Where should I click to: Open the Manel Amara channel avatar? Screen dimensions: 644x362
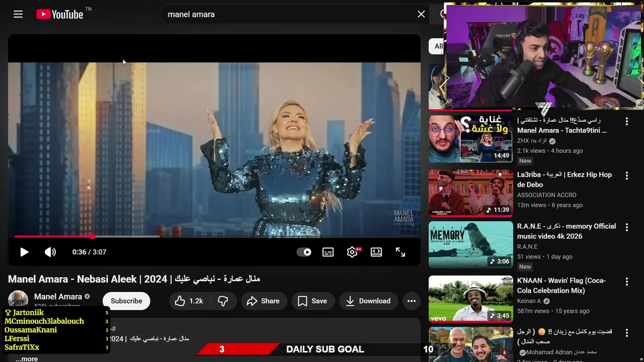click(x=18, y=300)
